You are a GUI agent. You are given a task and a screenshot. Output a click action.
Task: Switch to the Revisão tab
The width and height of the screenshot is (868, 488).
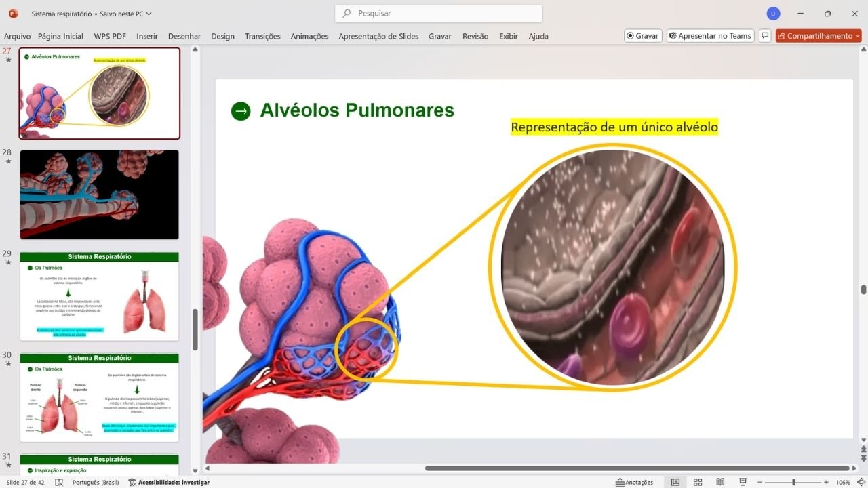[475, 37]
